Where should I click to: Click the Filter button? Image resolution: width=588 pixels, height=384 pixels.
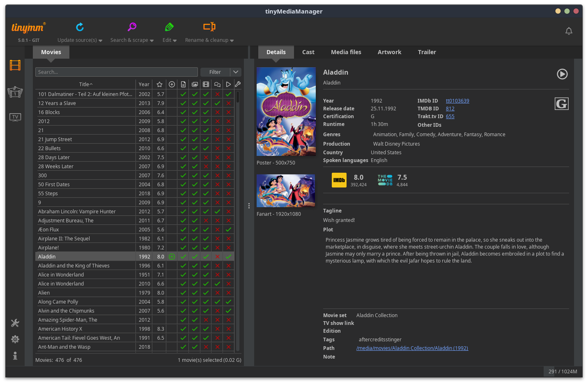coord(215,72)
